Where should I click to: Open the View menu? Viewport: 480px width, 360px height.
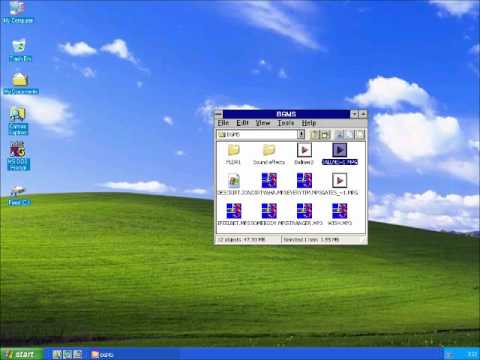(x=263, y=123)
